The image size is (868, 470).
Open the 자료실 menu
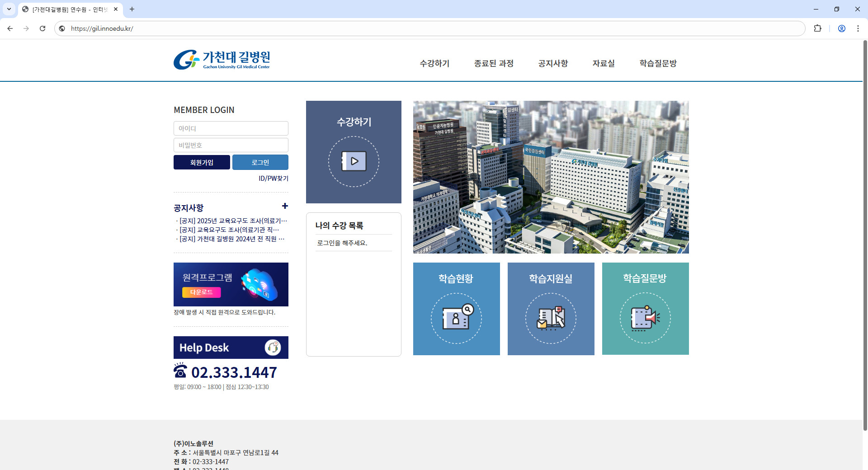click(x=604, y=63)
